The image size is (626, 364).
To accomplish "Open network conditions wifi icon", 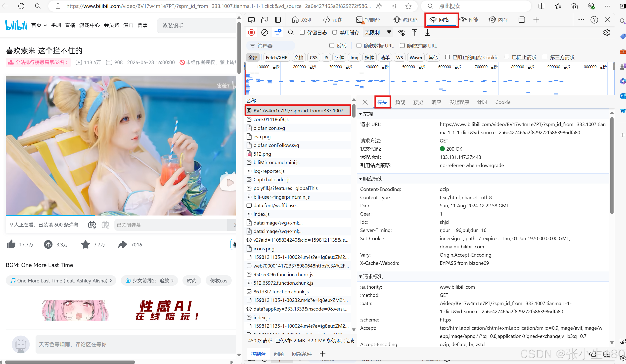I will 401,33.
